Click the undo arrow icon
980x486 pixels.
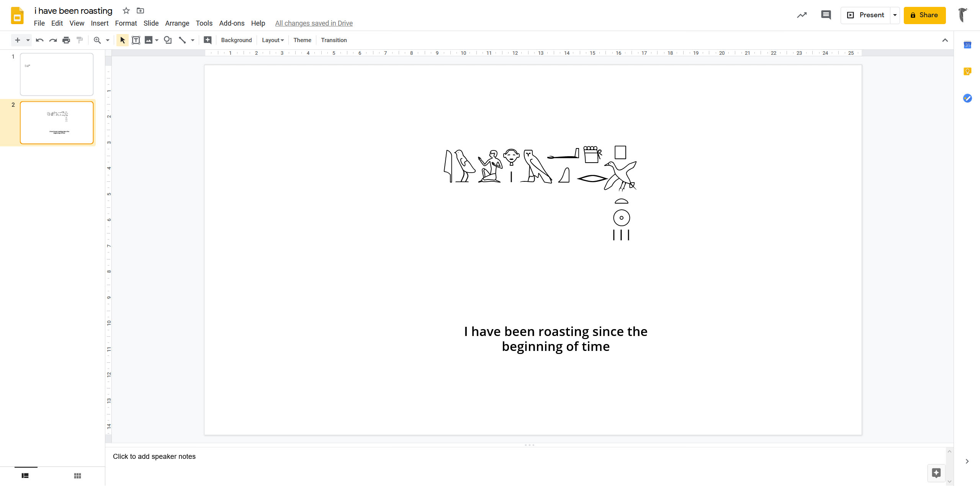pyautogui.click(x=39, y=40)
